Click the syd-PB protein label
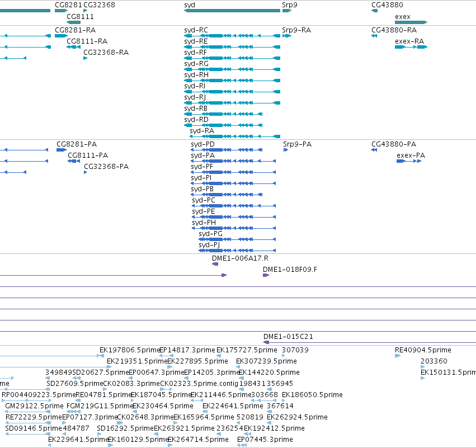Viewport: 476px width, 448px height. pos(202,190)
